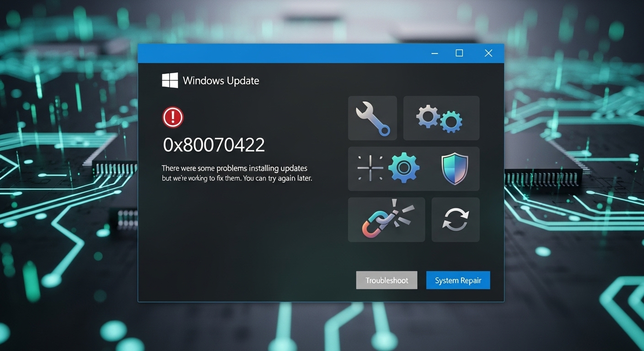Click the broken chain link icon

tap(386, 219)
